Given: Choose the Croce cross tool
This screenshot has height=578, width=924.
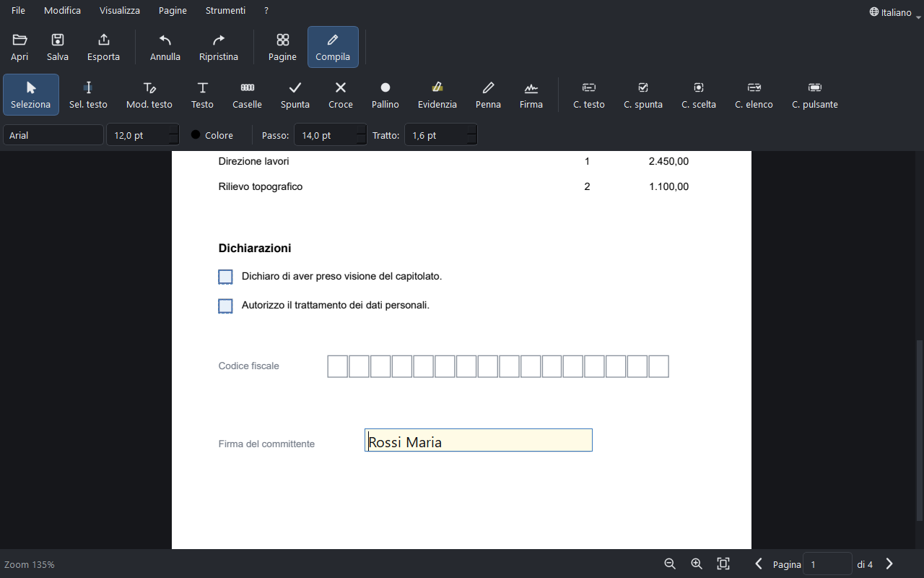Looking at the screenshot, I should (341, 95).
